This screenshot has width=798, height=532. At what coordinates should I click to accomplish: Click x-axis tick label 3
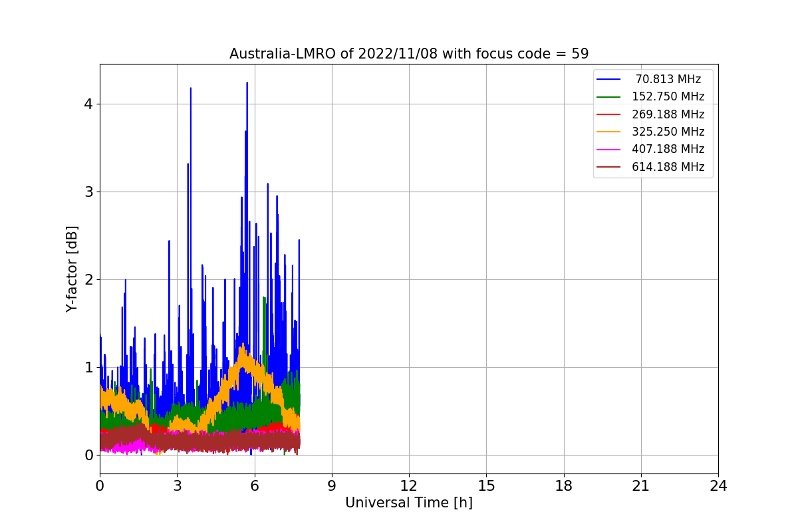(177, 486)
